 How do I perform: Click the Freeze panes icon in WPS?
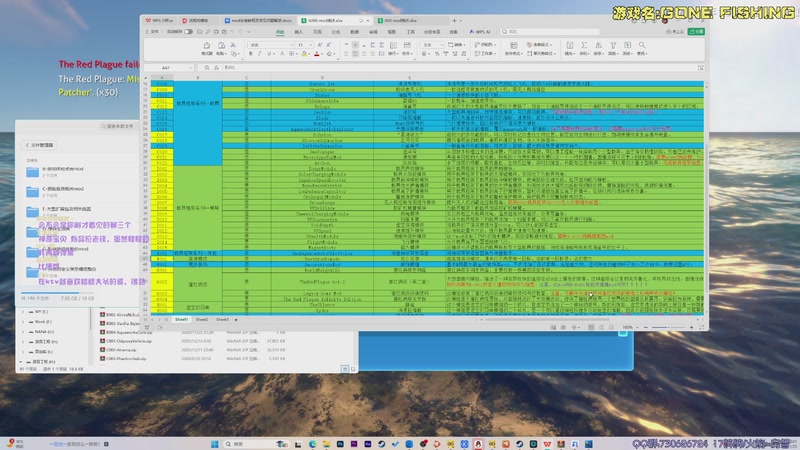[x=628, y=45]
